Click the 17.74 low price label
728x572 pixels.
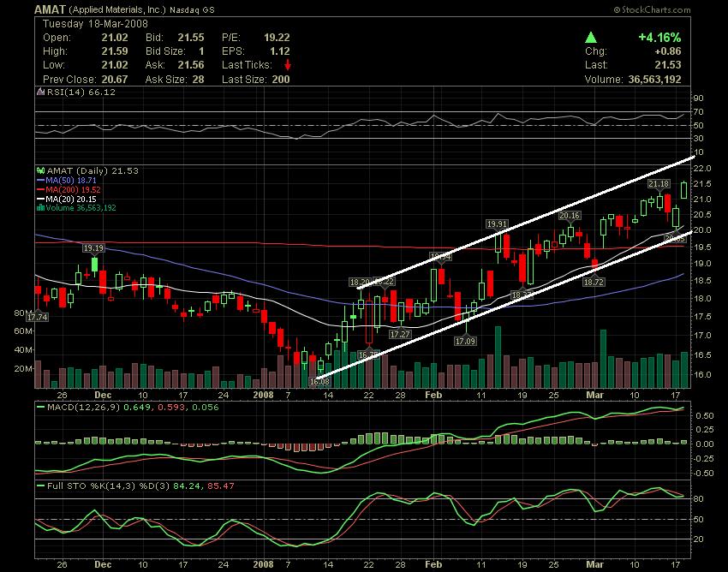[x=37, y=318]
